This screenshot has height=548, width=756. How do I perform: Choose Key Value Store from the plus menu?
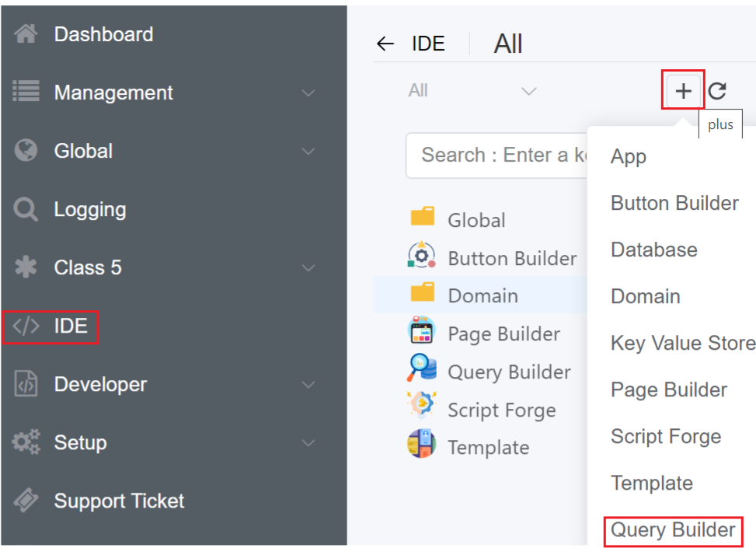pyautogui.click(x=682, y=343)
